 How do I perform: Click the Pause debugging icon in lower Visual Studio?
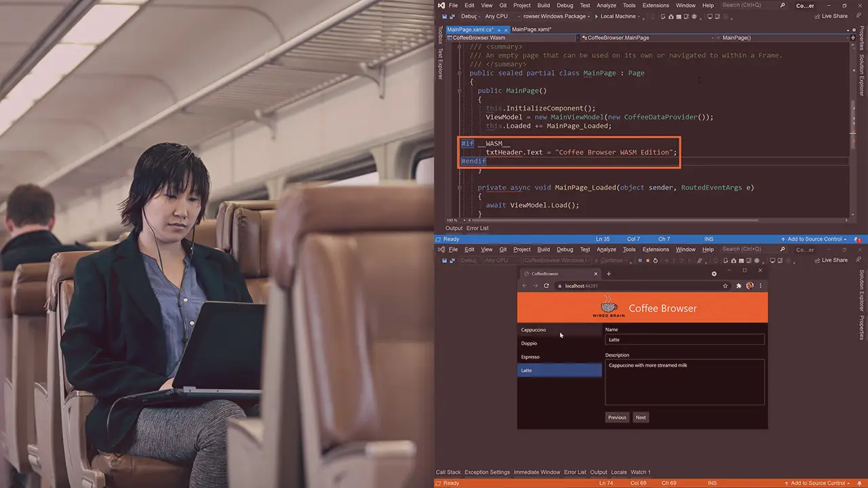639,260
